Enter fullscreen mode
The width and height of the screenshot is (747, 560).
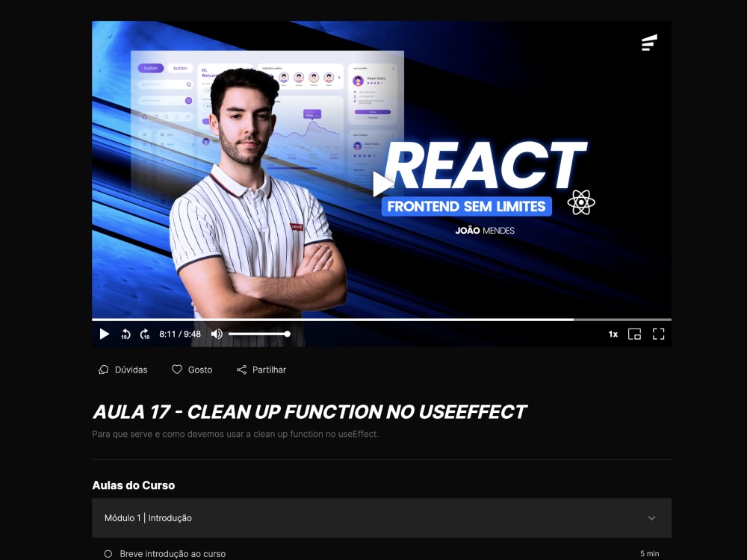658,334
